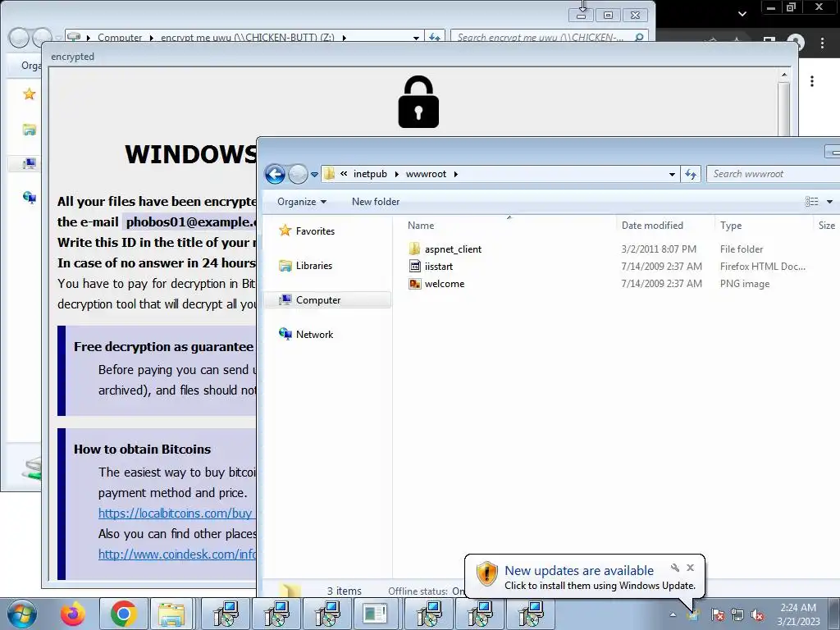Click scroll up arrow in encrypted window

[783, 75]
